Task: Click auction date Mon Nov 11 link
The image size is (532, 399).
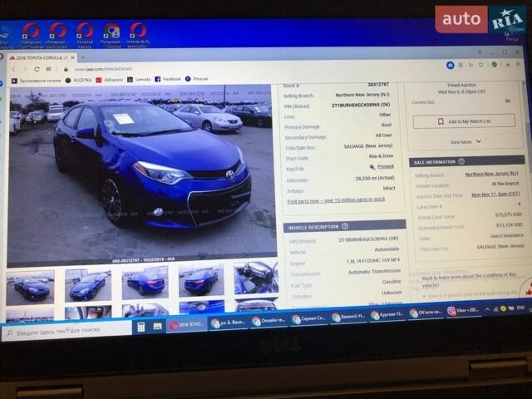Action: pyautogui.click(x=495, y=195)
